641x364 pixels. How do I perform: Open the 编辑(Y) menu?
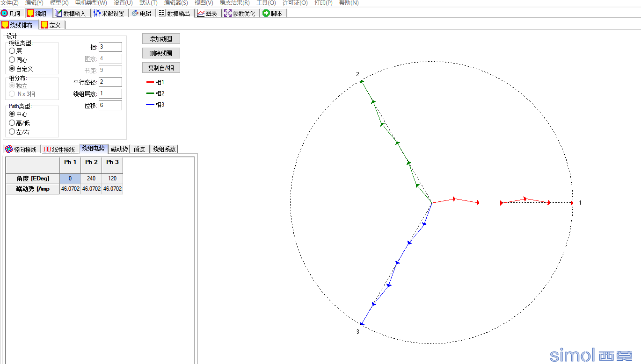click(34, 3)
